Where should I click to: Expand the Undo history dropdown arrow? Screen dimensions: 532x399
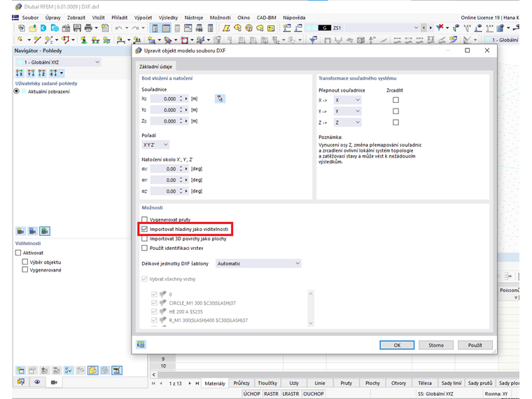pyautogui.click(x=127, y=28)
